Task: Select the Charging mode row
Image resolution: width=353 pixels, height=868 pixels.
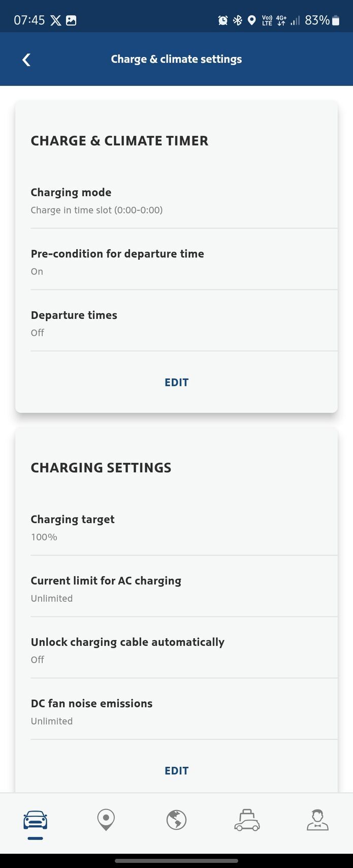Action: point(176,201)
